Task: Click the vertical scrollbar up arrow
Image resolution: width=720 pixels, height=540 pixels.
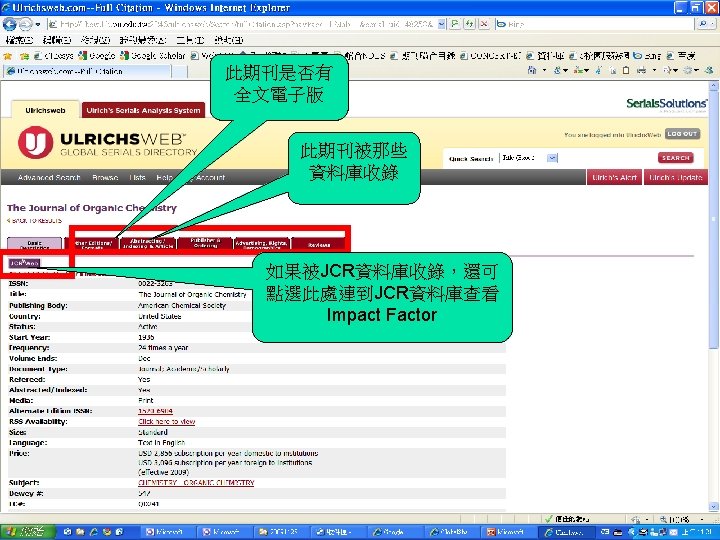Action: [x=713, y=86]
